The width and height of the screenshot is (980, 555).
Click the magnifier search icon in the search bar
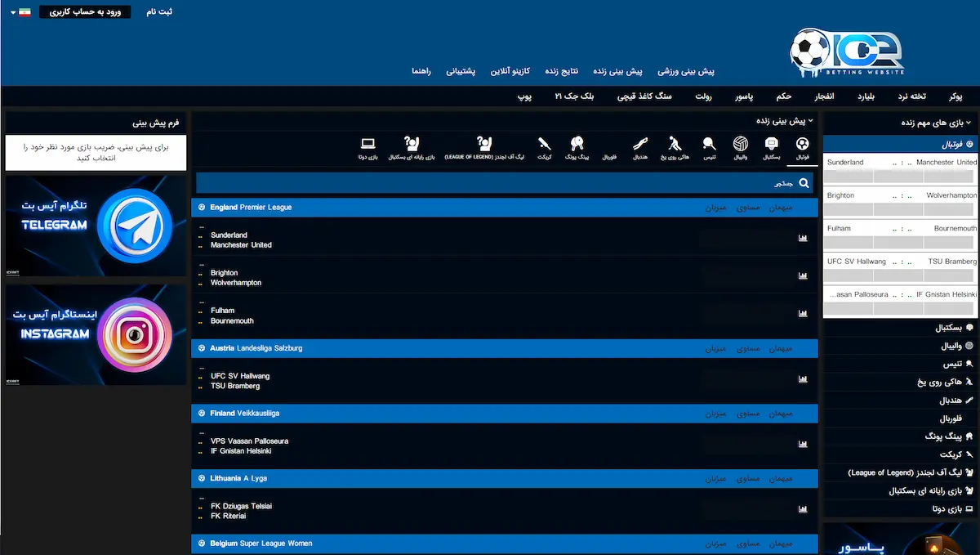click(x=804, y=184)
